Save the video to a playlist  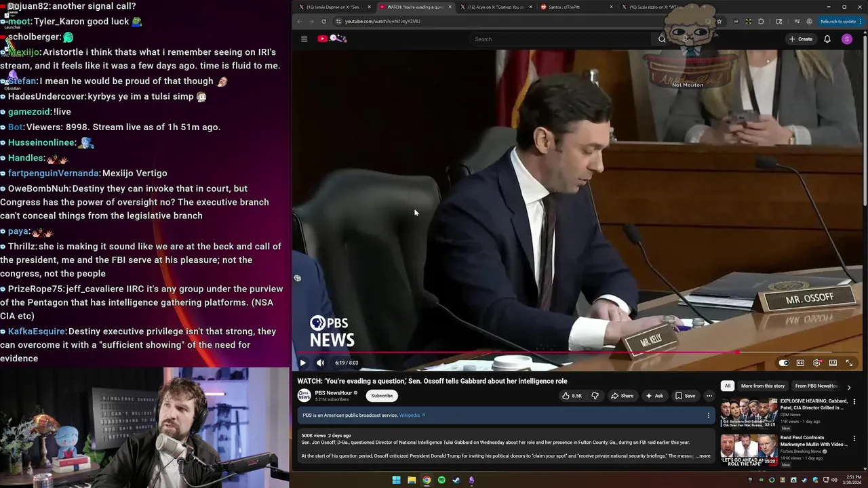(685, 396)
